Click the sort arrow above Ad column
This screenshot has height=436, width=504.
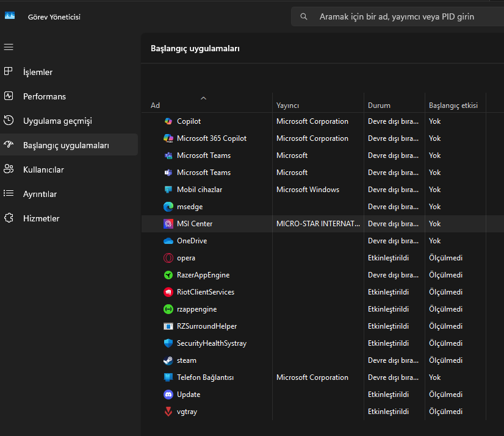click(x=203, y=98)
